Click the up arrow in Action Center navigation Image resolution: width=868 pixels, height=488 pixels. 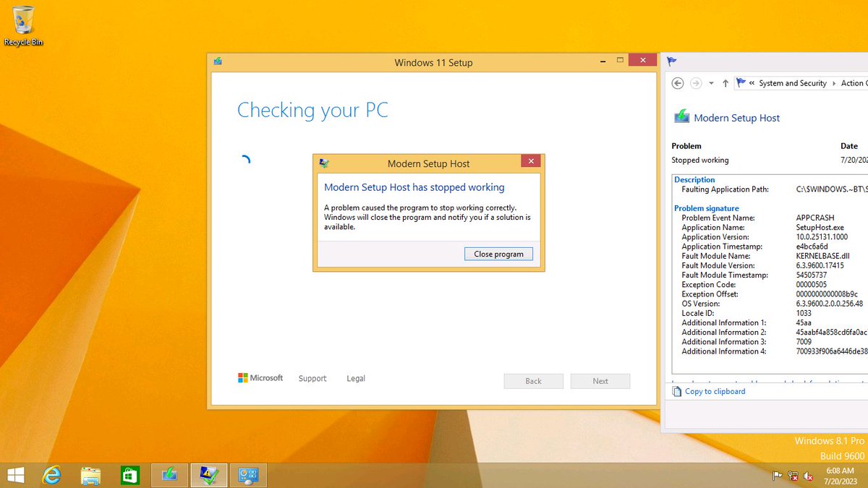[726, 83]
